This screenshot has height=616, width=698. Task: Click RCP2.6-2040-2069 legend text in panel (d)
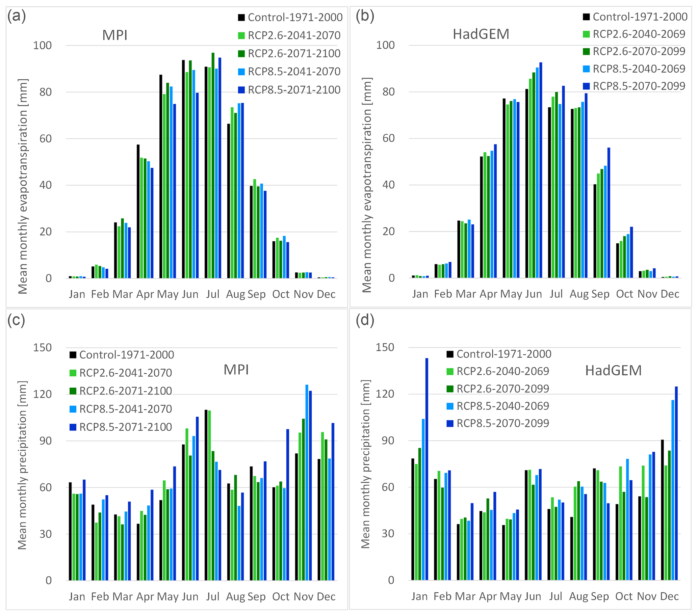coord(503,371)
